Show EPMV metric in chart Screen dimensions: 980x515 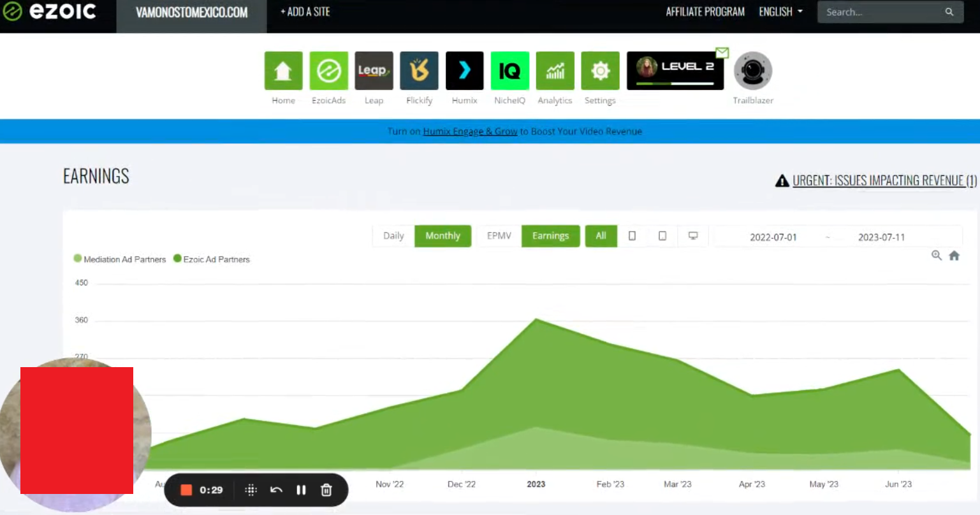point(499,236)
